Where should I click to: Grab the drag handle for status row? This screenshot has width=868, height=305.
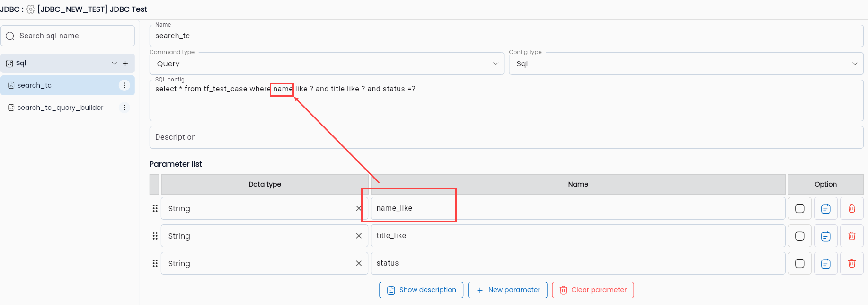[155, 263]
